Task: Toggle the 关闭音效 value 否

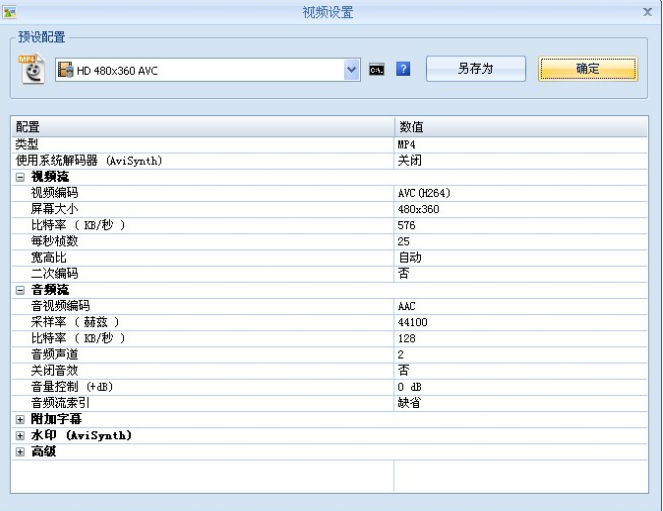Action: click(x=403, y=370)
